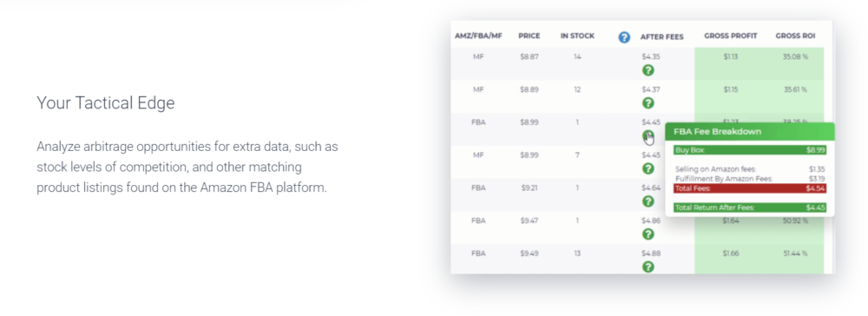The image size is (868, 316).
Task: Click the GROSS ROI column header
Action: point(795,36)
